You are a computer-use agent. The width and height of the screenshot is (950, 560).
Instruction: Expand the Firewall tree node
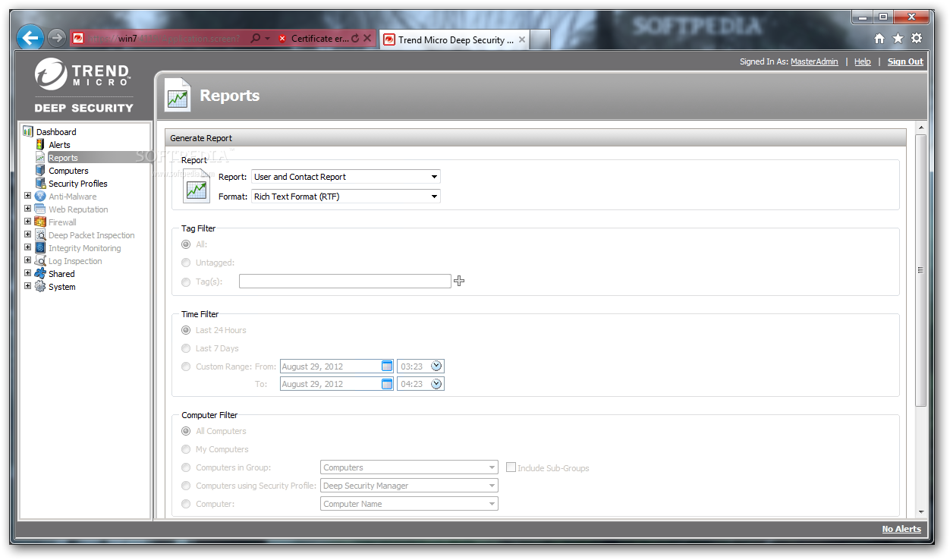(x=28, y=222)
